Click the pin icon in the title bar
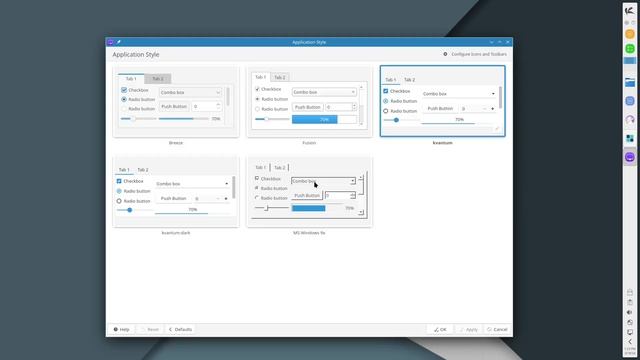Viewport: 640px width, 360px height. click(x=118, y=42)
